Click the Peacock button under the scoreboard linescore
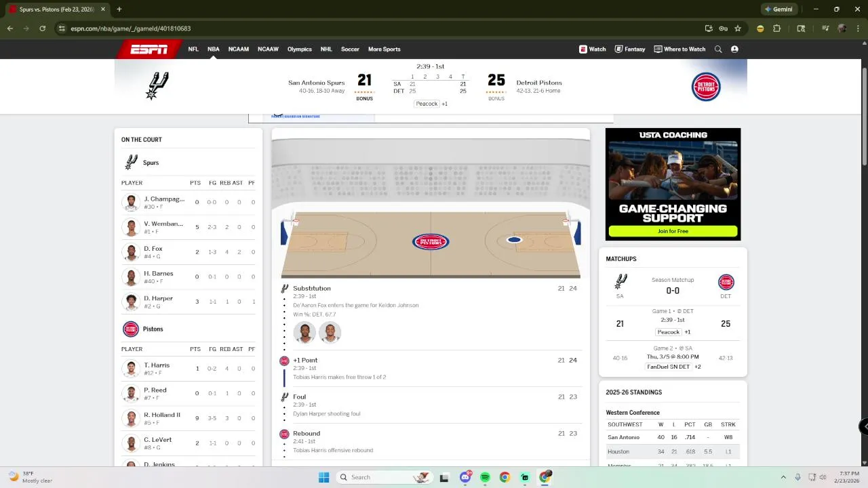Screen dimensions: 868x488 point(427,104)
